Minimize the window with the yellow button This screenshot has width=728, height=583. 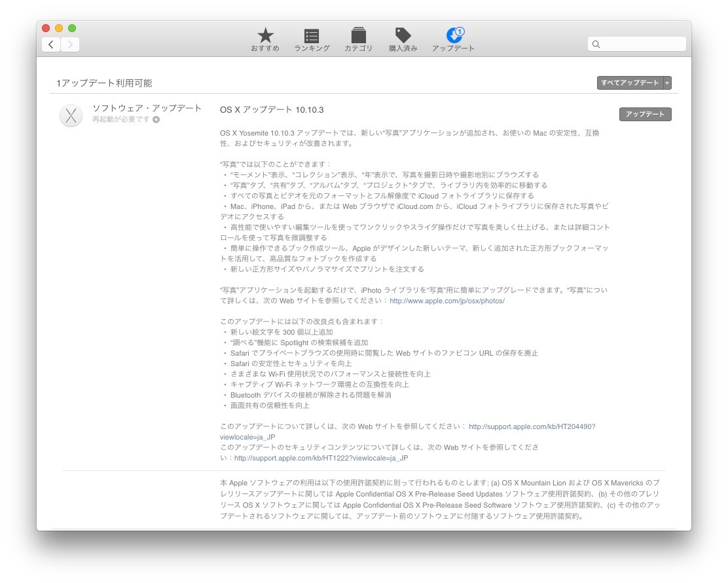click(x=59, y=28)
